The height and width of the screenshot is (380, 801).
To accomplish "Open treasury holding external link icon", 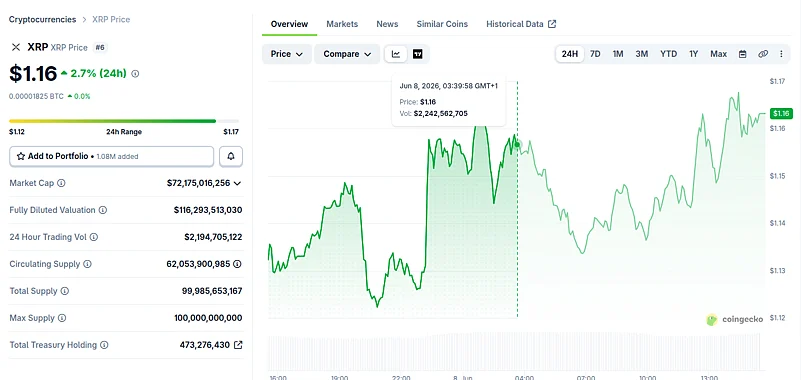I will [238, 345].
